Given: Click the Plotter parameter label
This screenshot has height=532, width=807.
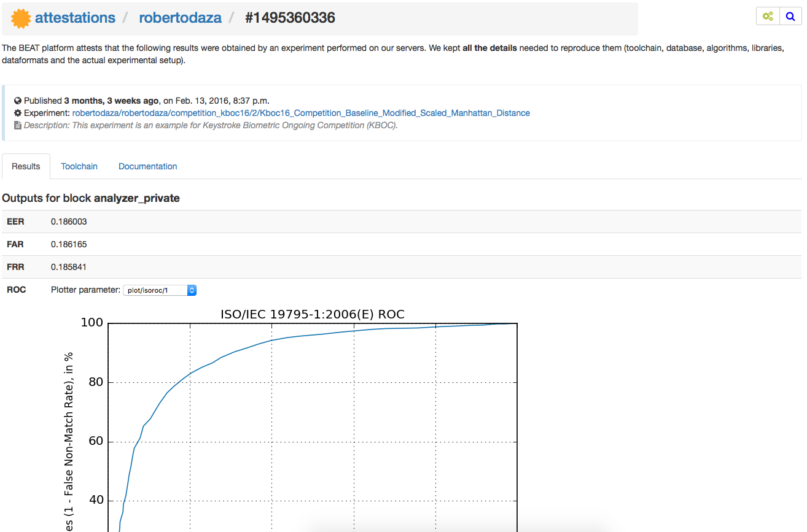Looking at the screenshot, I should pos(85,290).
